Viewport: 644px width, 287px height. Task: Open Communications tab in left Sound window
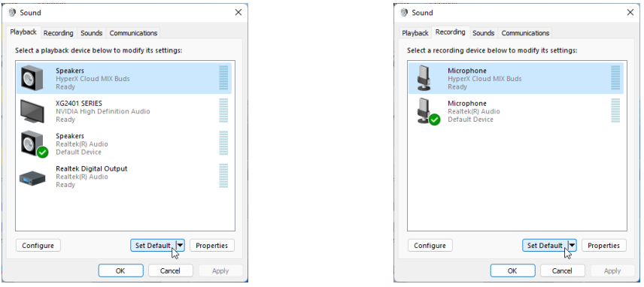(x=133, y=33)
